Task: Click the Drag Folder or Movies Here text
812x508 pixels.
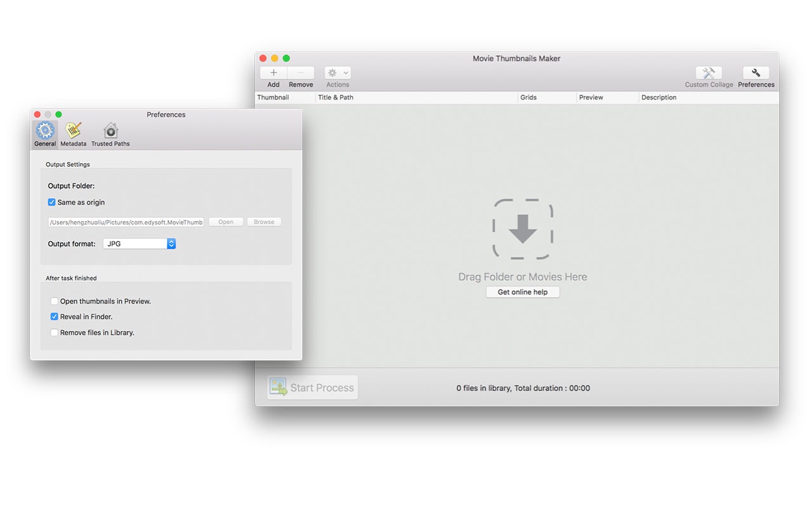Action: 523,277
